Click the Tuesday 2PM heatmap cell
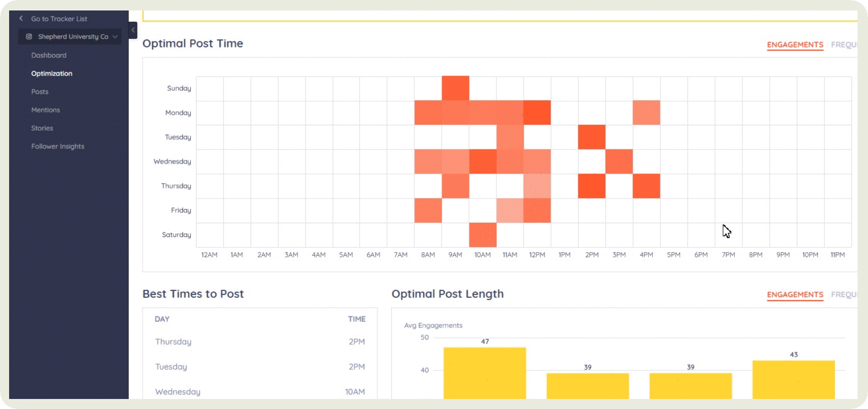The height and width of the screenshot is (409, 868). coord(591,137)
